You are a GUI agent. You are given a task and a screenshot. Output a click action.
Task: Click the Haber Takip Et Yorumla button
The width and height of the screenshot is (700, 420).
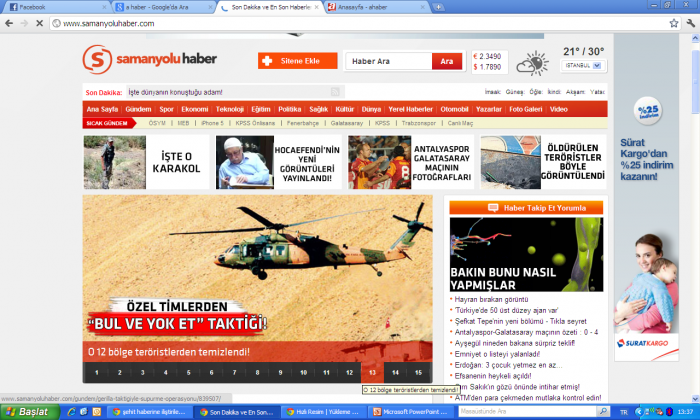pyautogui.click(x=526, y=208)
